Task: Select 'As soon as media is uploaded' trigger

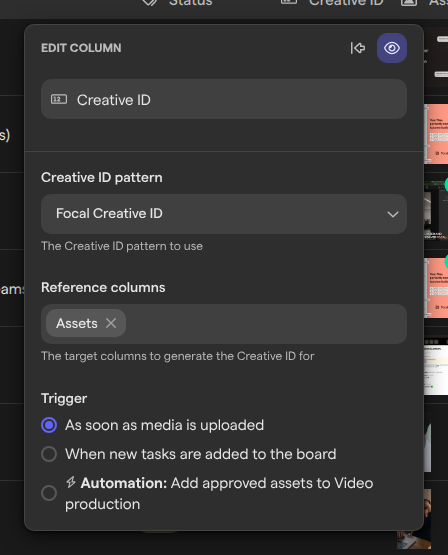Action: pos(49,425)
